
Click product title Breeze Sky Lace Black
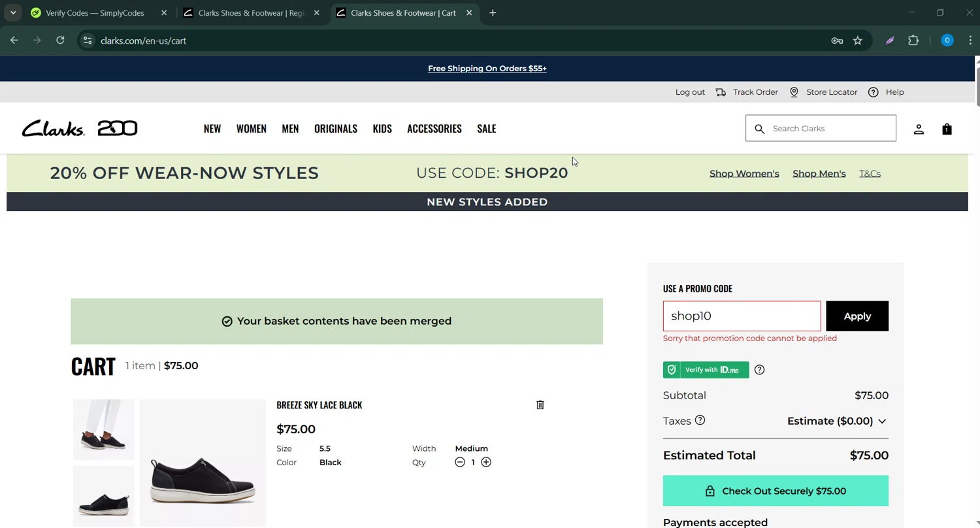pyautogui.click(x=319, y=405)
